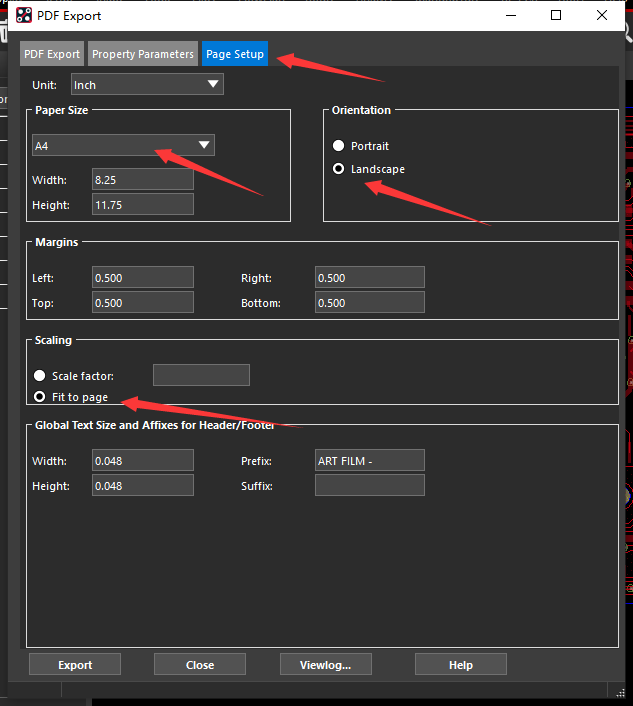Maximize the PDF Export window
This screenshot has height=706, width=633.
(x=556, y=15)
